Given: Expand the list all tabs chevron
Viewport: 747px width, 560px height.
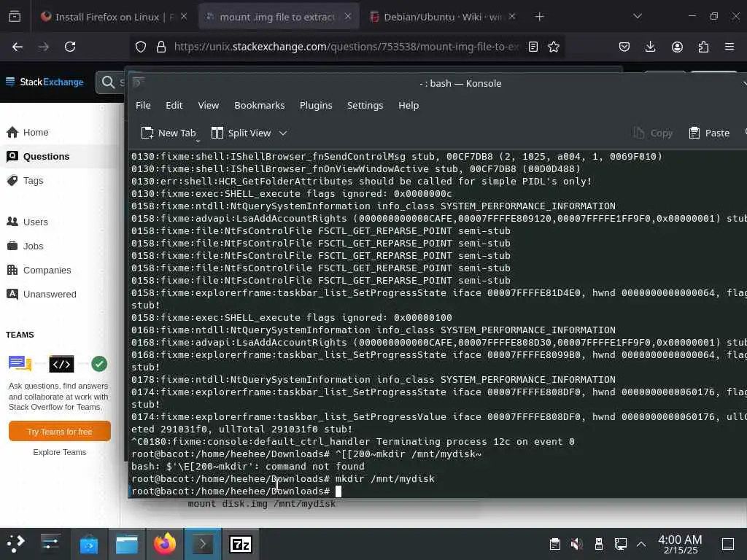Looking at the screenshot, I should point(638,17).
